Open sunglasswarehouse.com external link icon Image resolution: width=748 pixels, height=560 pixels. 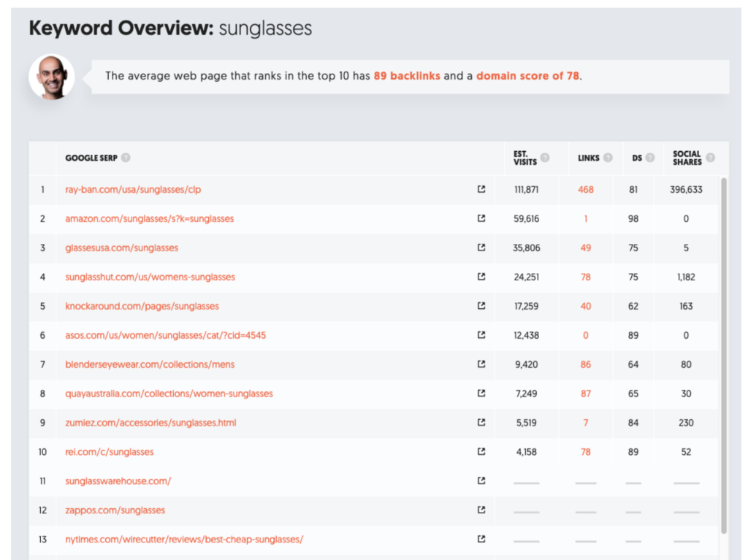pyautogui.click(x=481, y=481)
